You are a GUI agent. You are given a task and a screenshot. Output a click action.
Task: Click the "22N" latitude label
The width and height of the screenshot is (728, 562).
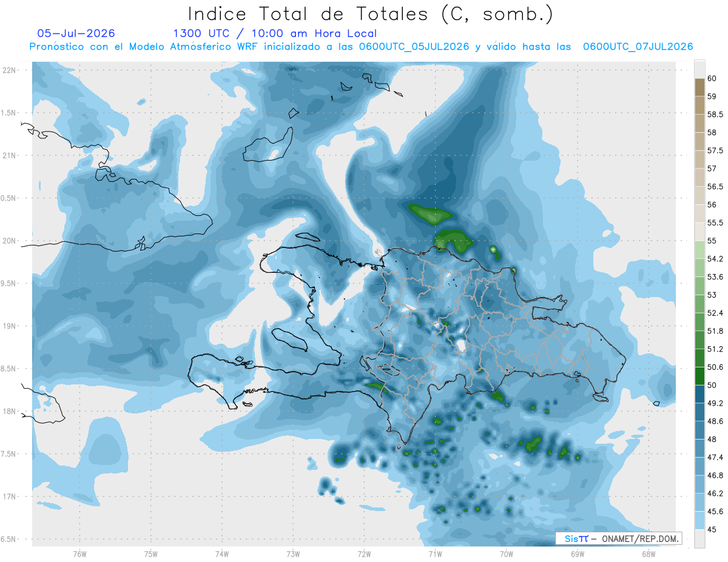(9, 70)
